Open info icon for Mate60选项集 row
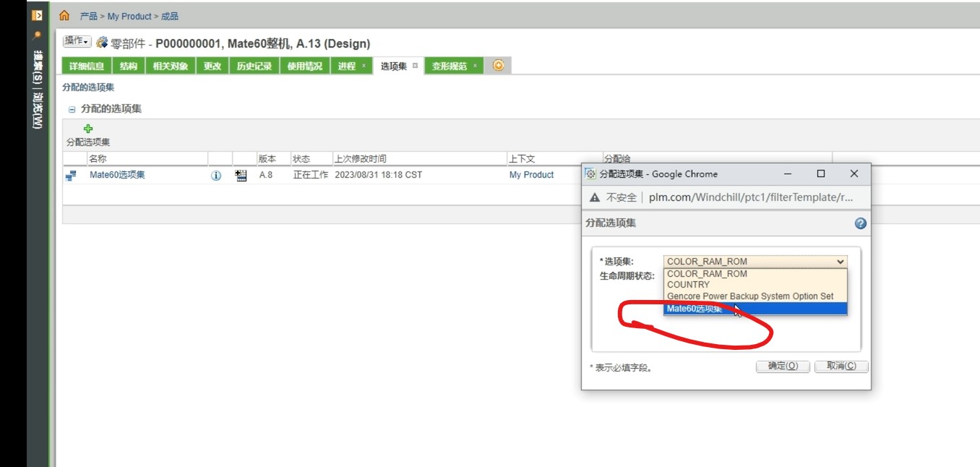980x467 pixels. [x=216, y=176]
